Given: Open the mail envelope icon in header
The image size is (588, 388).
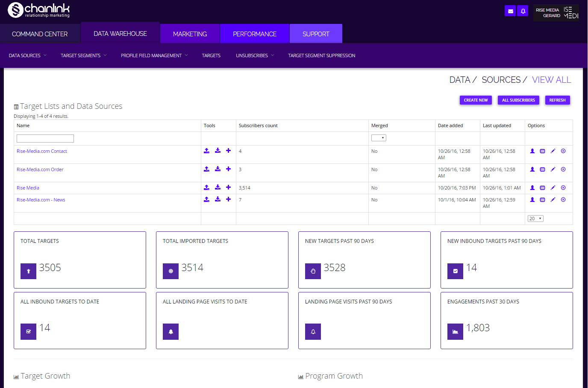Looking at the screenshot, I should 510,11.
